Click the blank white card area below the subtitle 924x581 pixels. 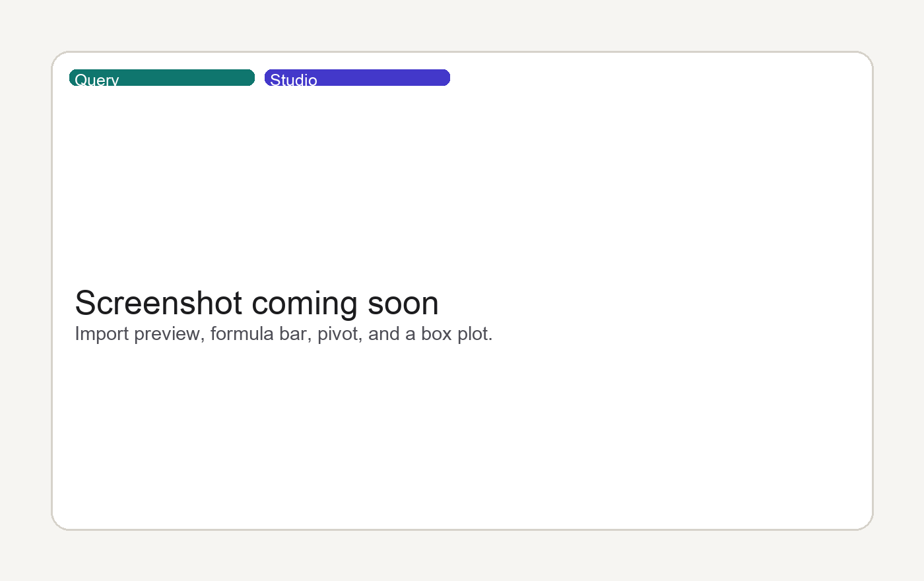click(x=462, y=436)
